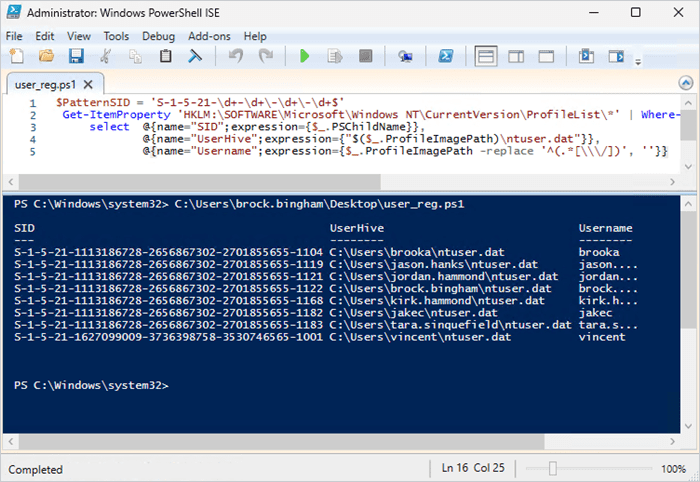Click the jason.hanks ntuser.dat path
Viewport: 700px width, 482px height.
click(433, 264)
